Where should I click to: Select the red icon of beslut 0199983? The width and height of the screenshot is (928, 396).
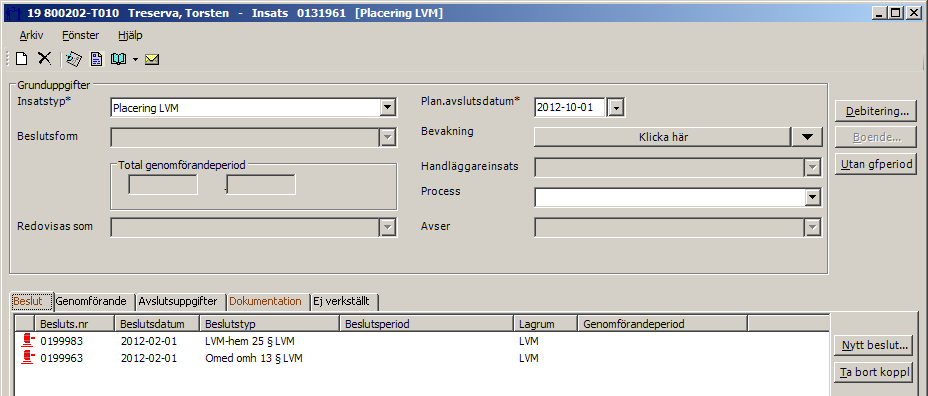27,341
